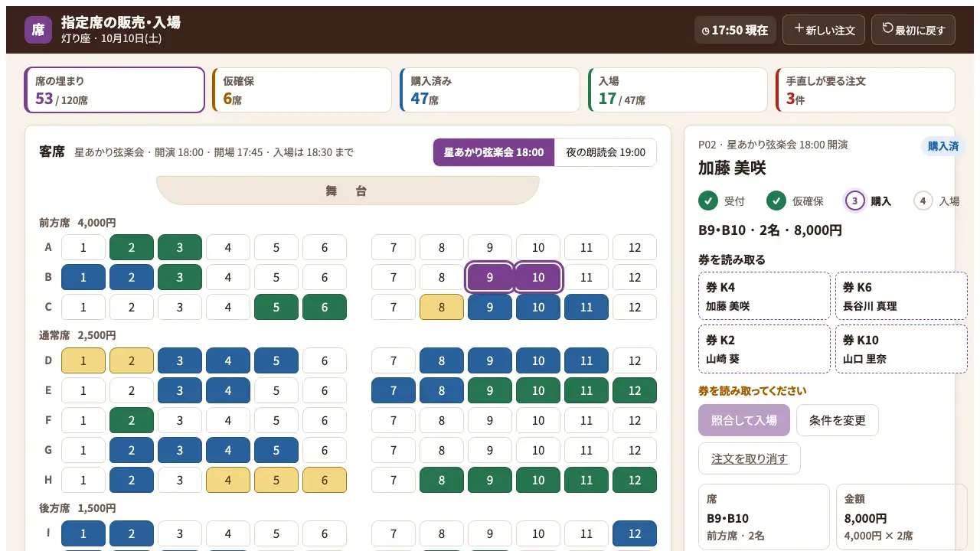The width and height of the screenshot is (980, 551).
Task: Click the 後方席 1,500円 section label
Action: pos(77,508)
